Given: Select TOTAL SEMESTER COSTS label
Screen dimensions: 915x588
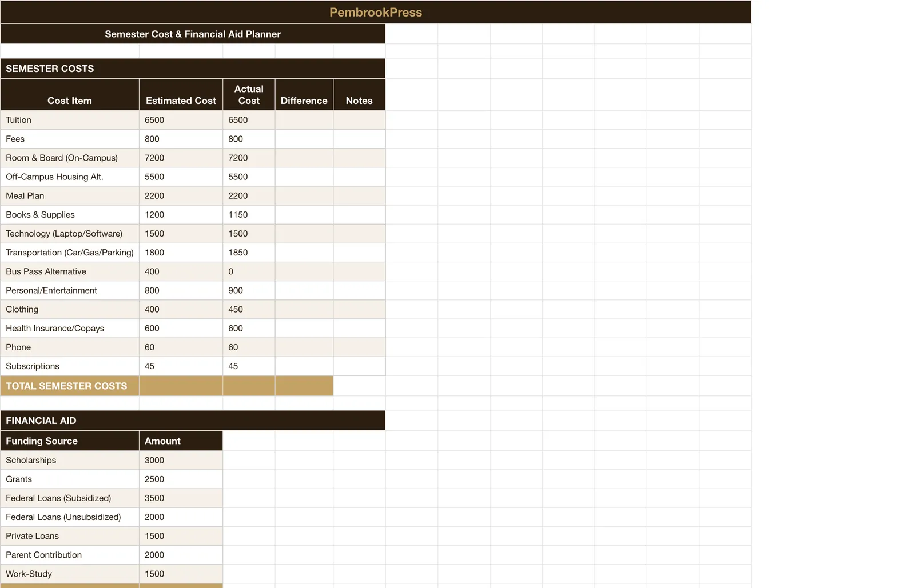Looking at the screenshot, I should click(x=70, y=386).
